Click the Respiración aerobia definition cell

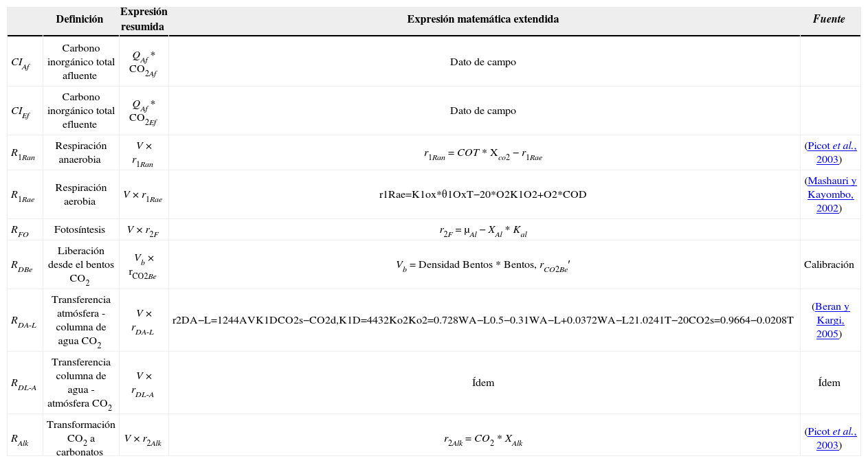[81, 194]
